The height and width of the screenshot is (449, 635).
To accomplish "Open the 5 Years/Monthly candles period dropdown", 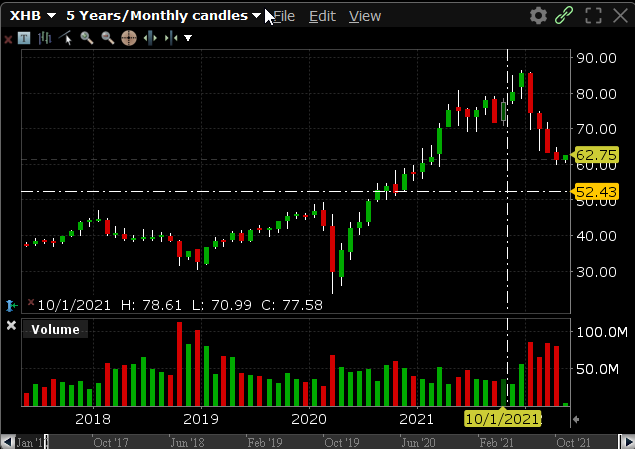I will 164,16.
